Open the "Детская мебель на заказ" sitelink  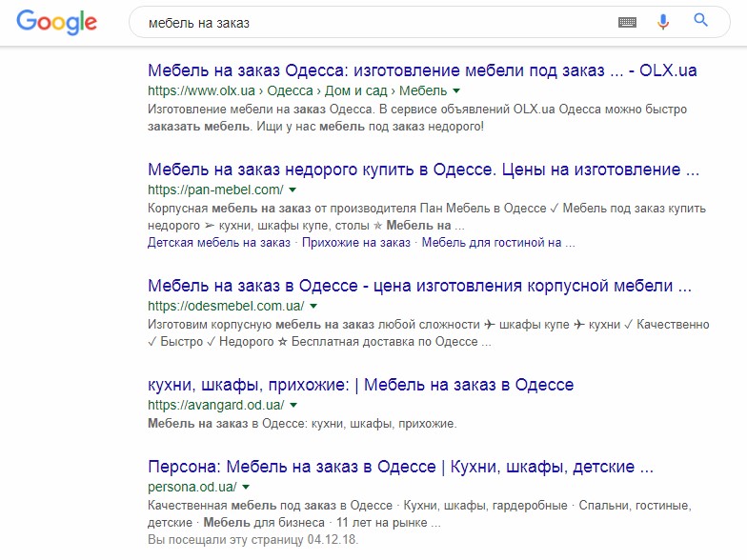pyautogui.click(x=219, y=242)
